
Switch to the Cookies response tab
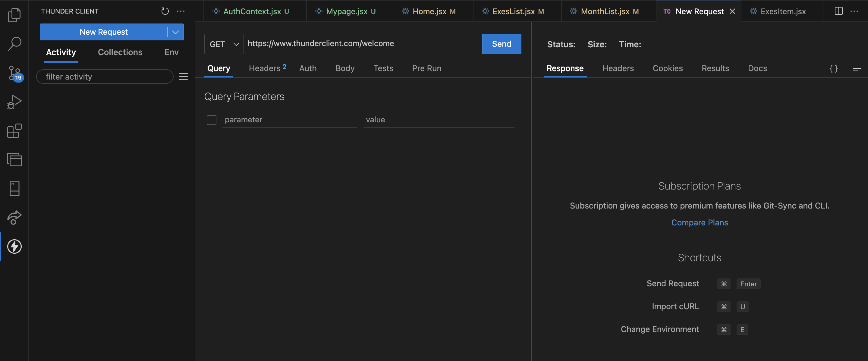667,68
